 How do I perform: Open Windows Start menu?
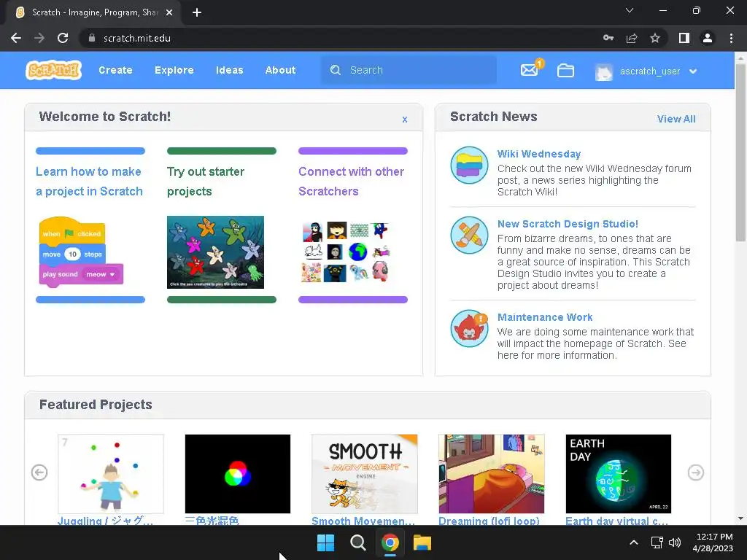pos(326,542)
